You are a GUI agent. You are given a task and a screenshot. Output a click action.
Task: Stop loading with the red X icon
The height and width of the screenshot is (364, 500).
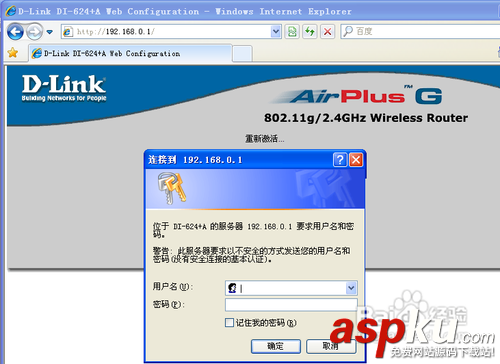click(328, 32)
